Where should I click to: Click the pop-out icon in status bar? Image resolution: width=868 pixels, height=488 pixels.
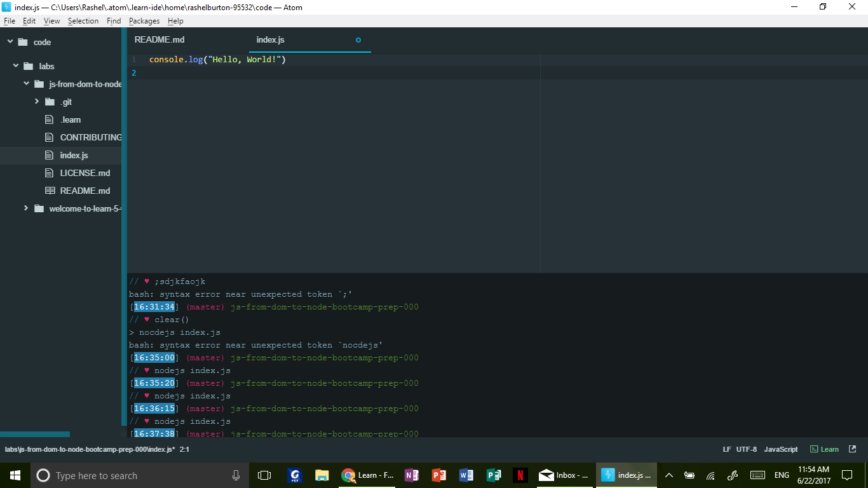pyautogui.click(x=853, y=449)
